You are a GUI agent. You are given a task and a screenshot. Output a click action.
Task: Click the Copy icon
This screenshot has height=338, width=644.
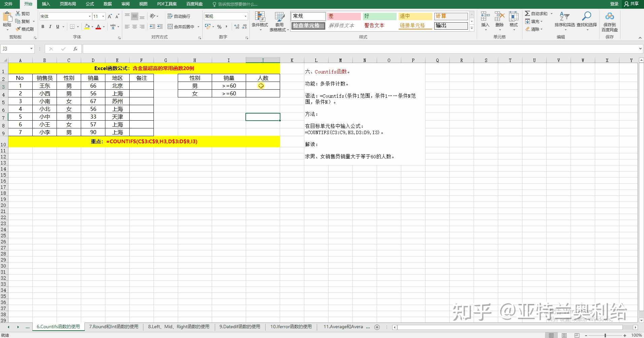18,21
